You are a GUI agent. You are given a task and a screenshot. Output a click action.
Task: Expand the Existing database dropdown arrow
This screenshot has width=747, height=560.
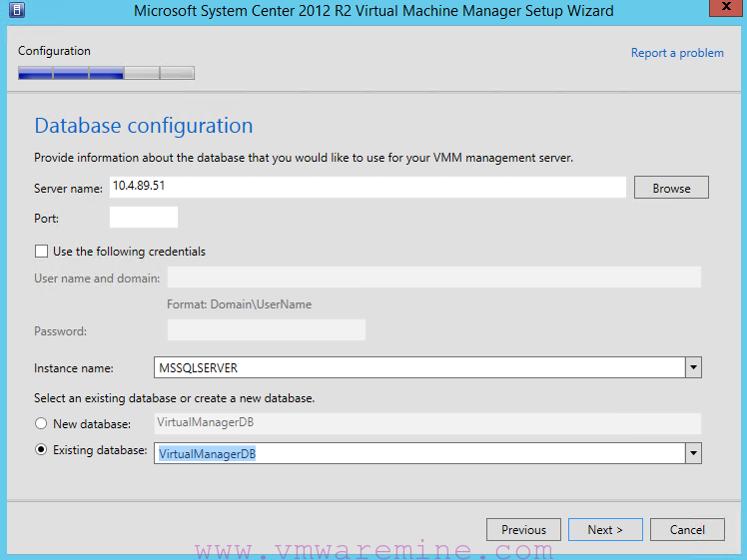coord(693,453)
